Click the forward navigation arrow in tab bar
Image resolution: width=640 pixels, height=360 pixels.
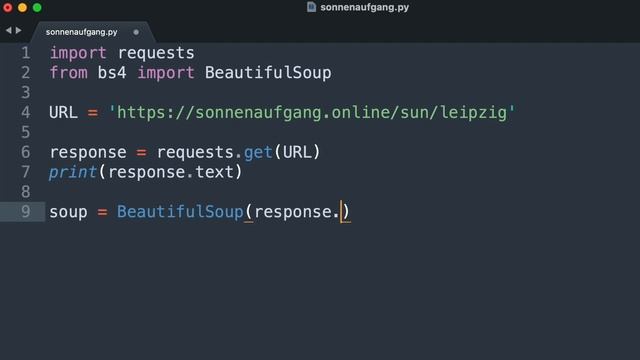tap(18, 30)
